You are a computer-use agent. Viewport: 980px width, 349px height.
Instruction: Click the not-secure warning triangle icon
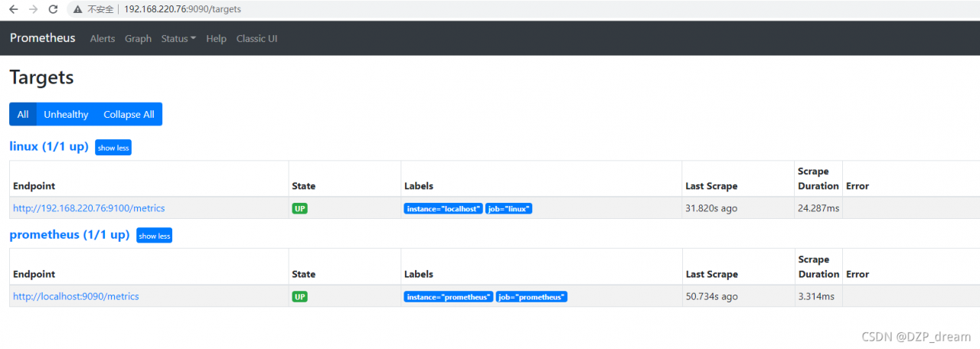78,9
